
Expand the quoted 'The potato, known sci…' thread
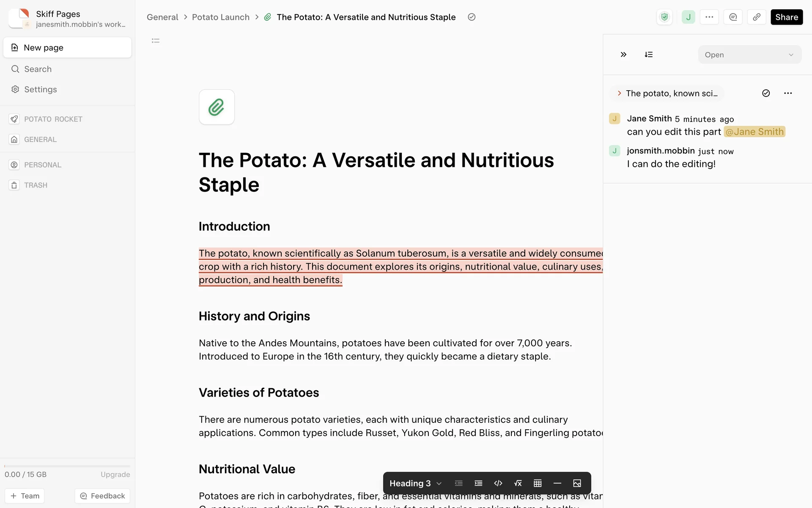(x=667, y=93)
